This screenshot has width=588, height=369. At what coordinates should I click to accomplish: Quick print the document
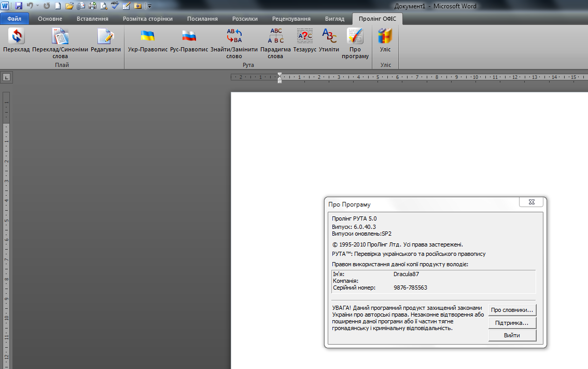point(92,6)
